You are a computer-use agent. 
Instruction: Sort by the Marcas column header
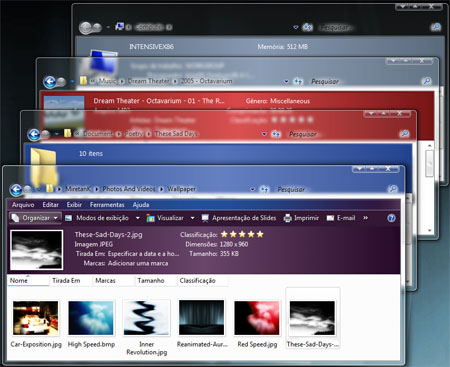pyautogui.click(x=113, y=281)
